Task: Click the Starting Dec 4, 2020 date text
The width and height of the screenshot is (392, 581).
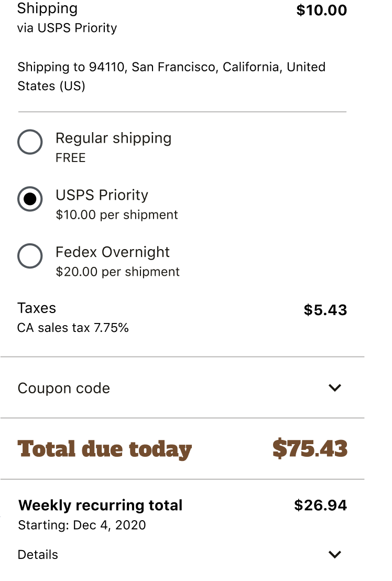Action: 82,525
